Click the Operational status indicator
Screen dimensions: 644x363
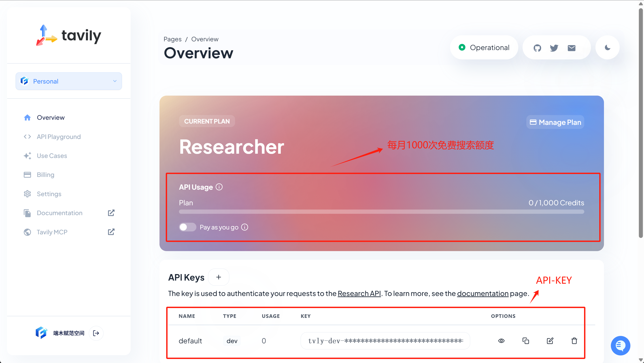tap(484, 47)
